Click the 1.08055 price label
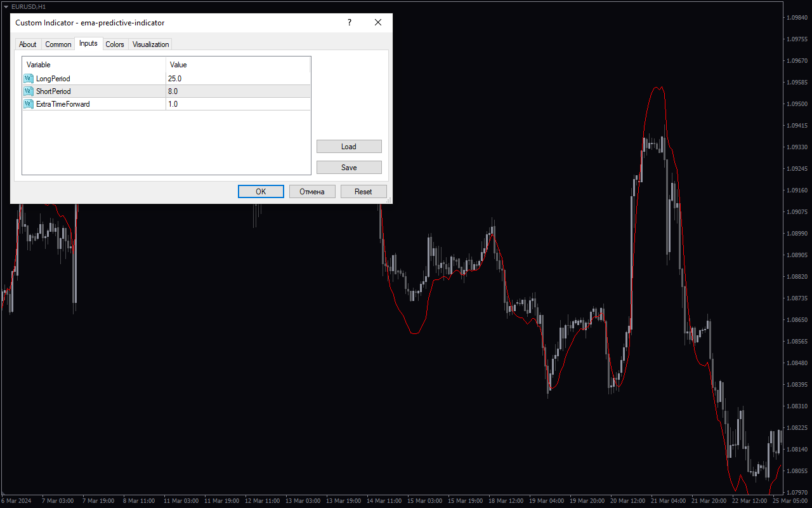Image resolution: width=812 pixels, height=508 pixels. click(797, 471)
